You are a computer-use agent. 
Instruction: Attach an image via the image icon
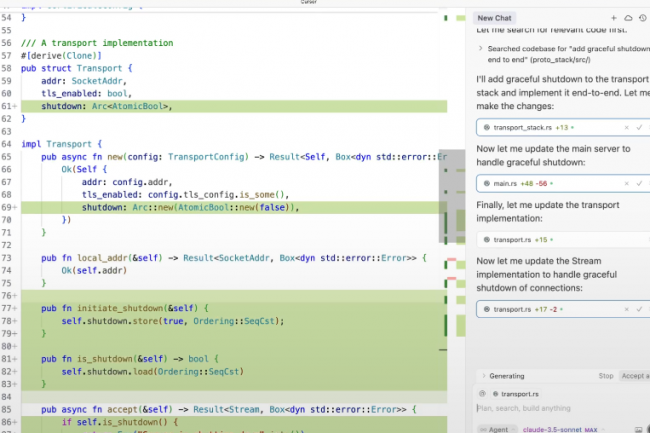click(x=638, y=430)
